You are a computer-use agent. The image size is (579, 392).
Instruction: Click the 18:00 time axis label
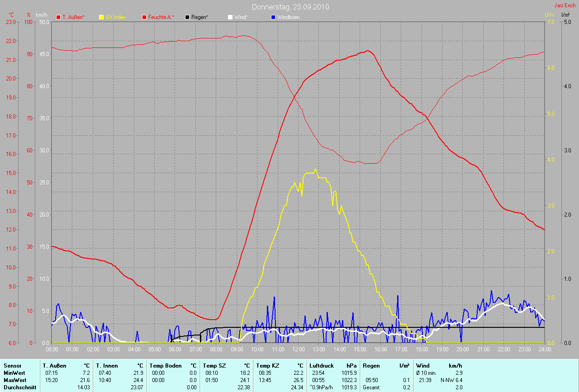[422, 349]
